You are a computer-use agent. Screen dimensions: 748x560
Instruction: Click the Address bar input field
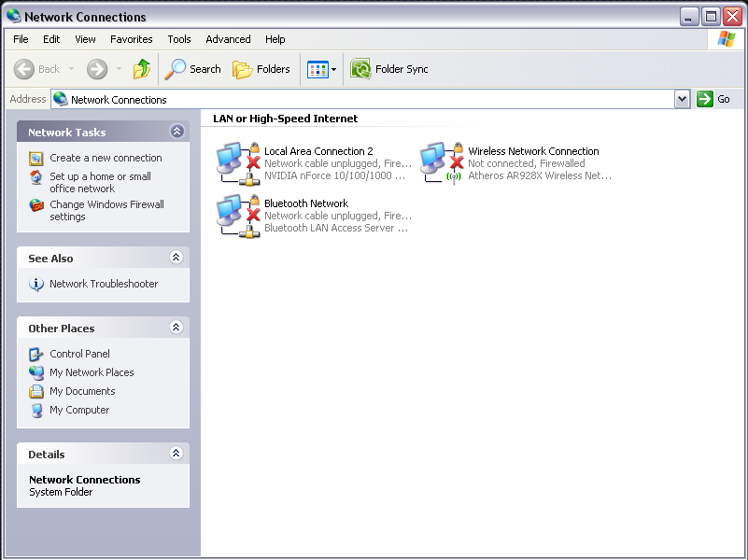click(363, 99)
